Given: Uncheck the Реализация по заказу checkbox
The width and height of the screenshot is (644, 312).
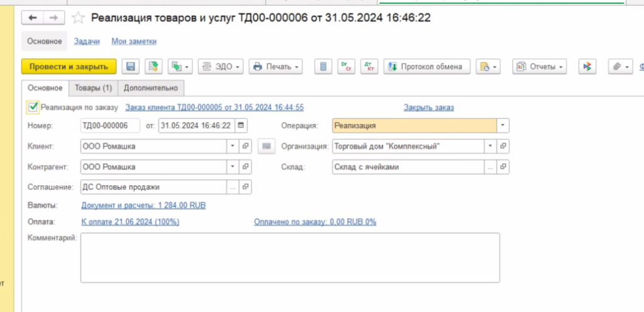Looking at the screenshot, I should pos(33,107).
